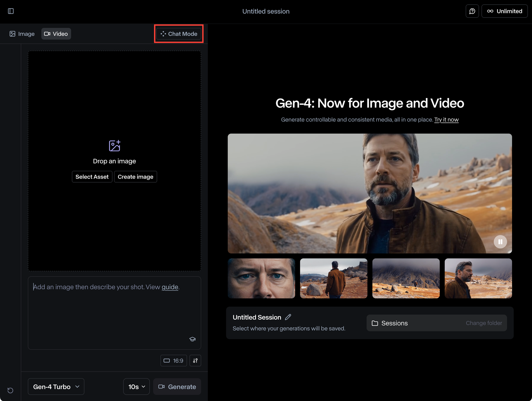Open the 16:9 aspect ratio selector
This screenshot has height=401, width=532.
174,361
